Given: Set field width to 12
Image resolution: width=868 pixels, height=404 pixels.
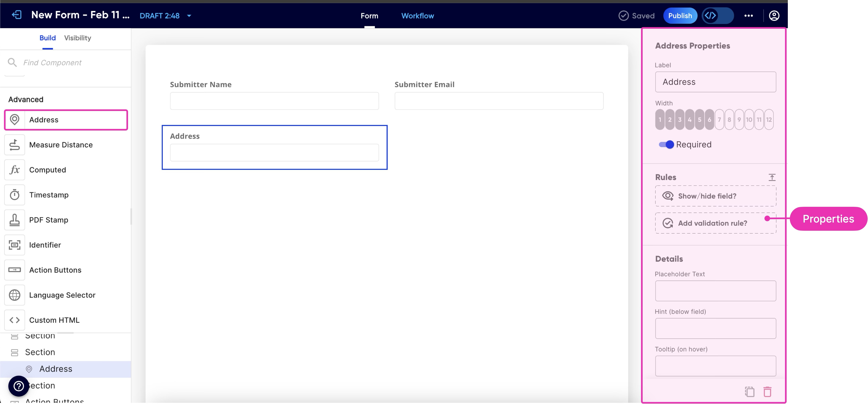Looking at the screenshot, I should [769, 120].
